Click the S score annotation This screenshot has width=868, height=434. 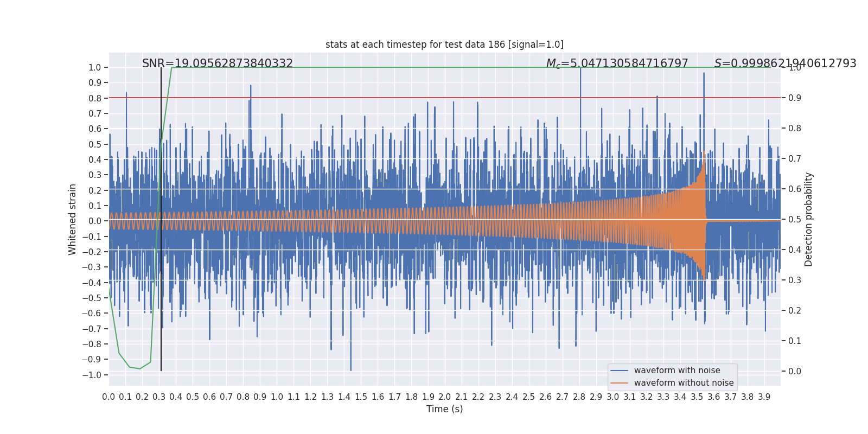[x=785, y=63]
